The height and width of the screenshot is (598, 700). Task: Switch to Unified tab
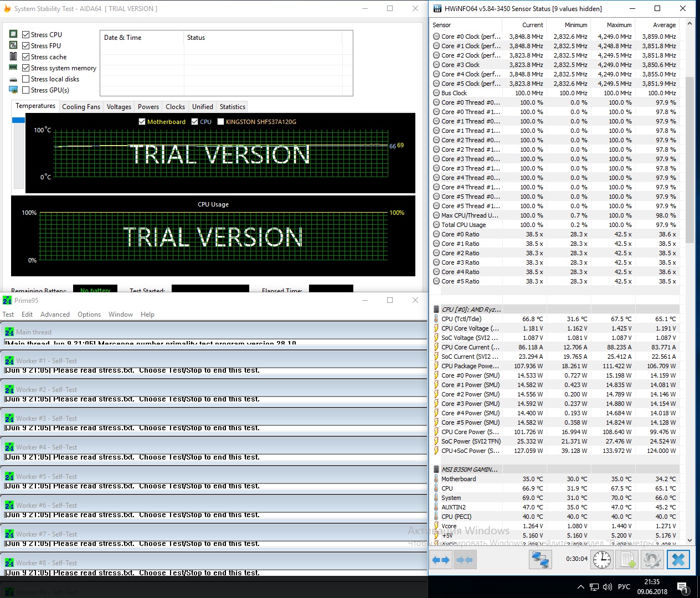pos(203,107)
